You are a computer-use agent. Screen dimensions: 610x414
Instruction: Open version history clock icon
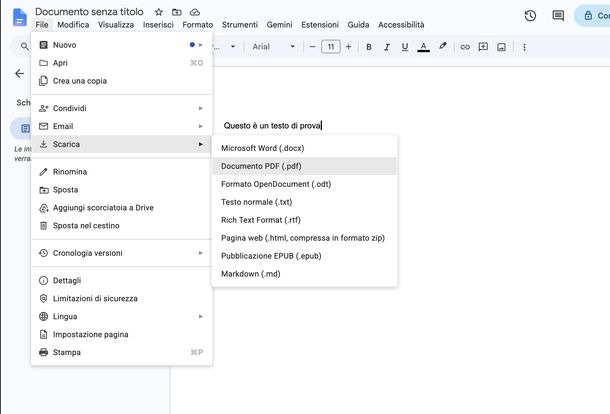530,16
